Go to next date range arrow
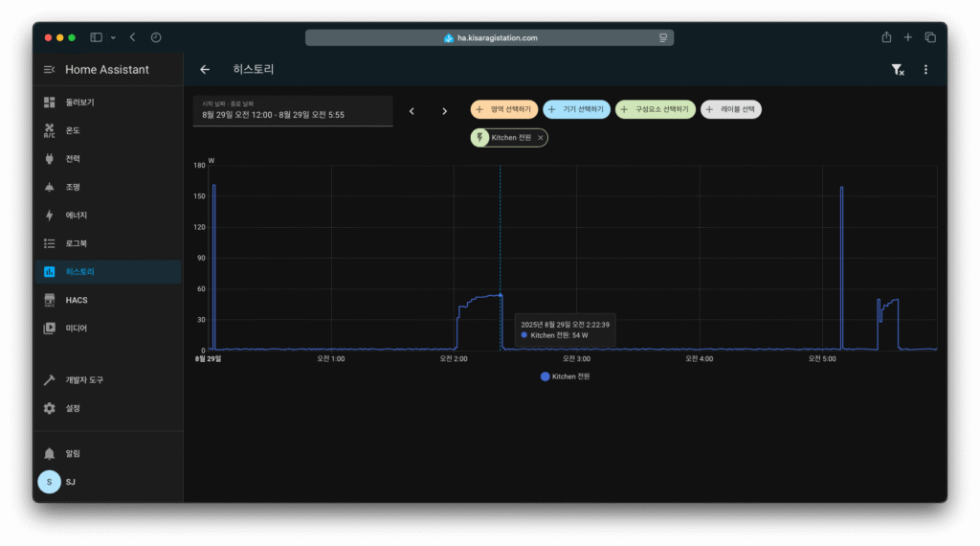Viewport: 980px width, 546px height. click(444, 111)
